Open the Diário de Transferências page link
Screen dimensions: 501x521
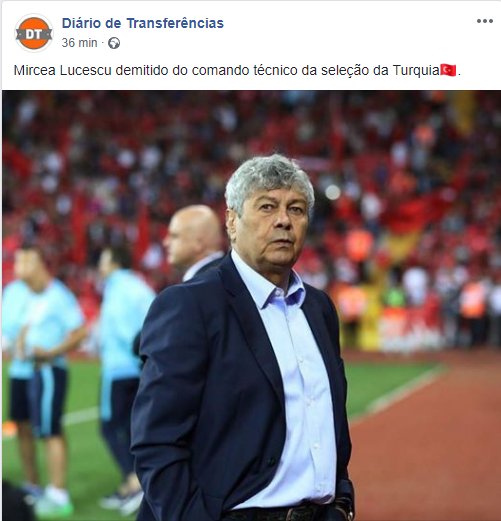[x=143, y=23]
